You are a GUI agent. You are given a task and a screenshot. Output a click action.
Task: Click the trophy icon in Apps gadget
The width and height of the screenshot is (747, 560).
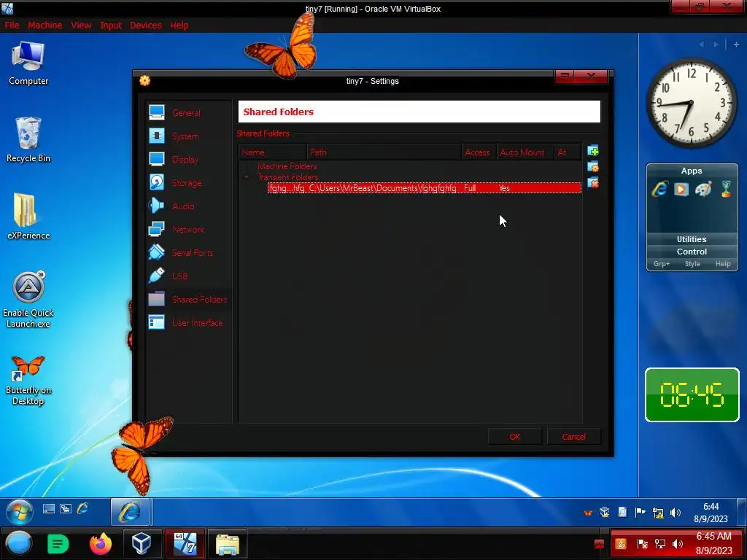point(726,189)
